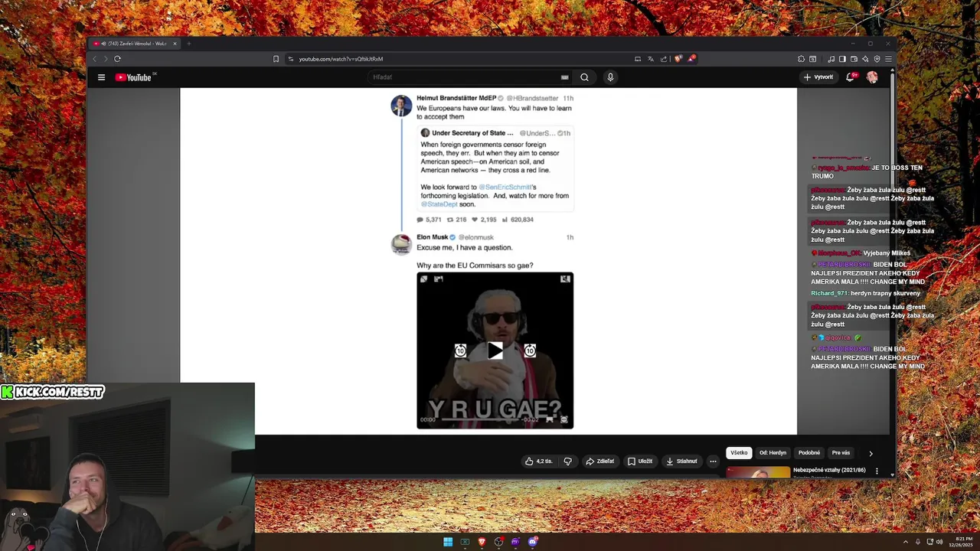Screen dimensions: 980x551
Task: Select the Pre vás filter chip
Action: [x=841, y=453]
